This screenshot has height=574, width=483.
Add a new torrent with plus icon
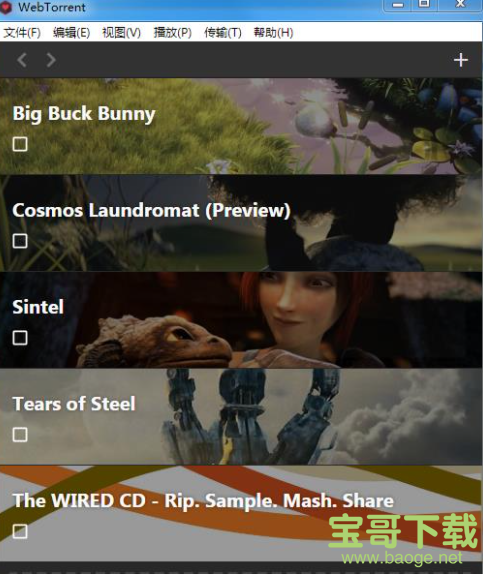click(x=461, y=60)
